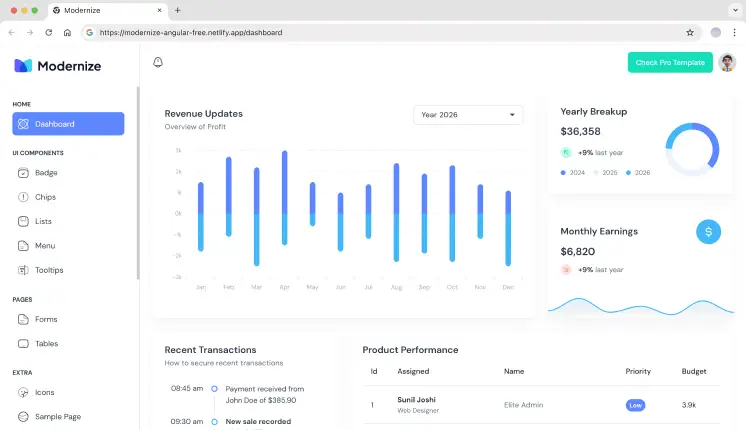Click the sidebar scrollbar

coord(138,183)
